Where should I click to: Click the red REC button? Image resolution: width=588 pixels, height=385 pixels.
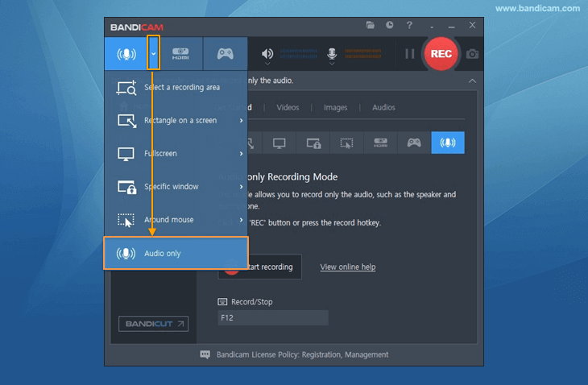coord(441,54)
